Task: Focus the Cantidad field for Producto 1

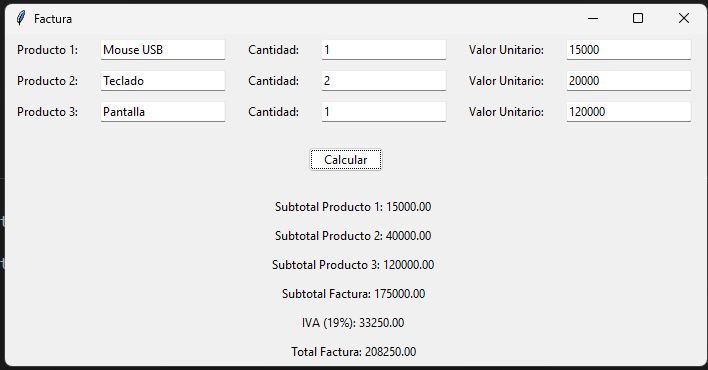Action: click(x=384, y=50)
